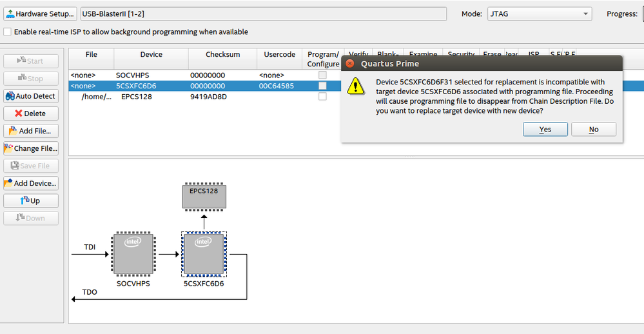644x334 pixels.
Task: Toggle Program/Configure for 5CSXFC6D6 row
Action: click(322, 86)
